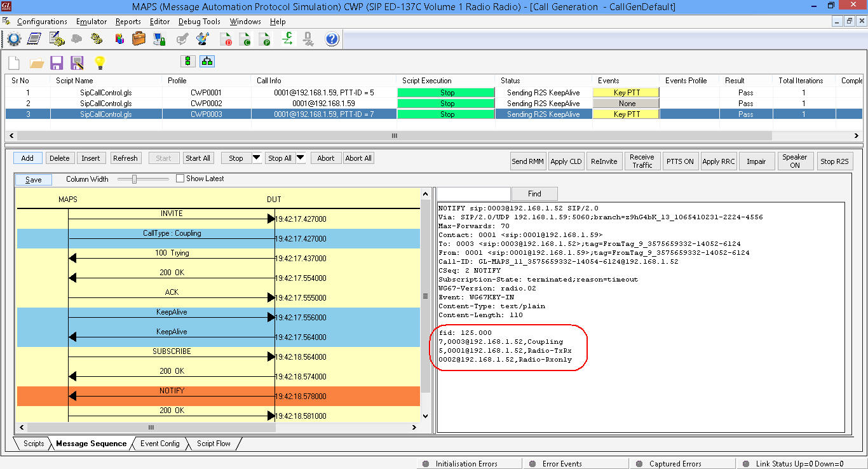Click the PTTS ON button
868x469 pixels.
click(680, 161)
